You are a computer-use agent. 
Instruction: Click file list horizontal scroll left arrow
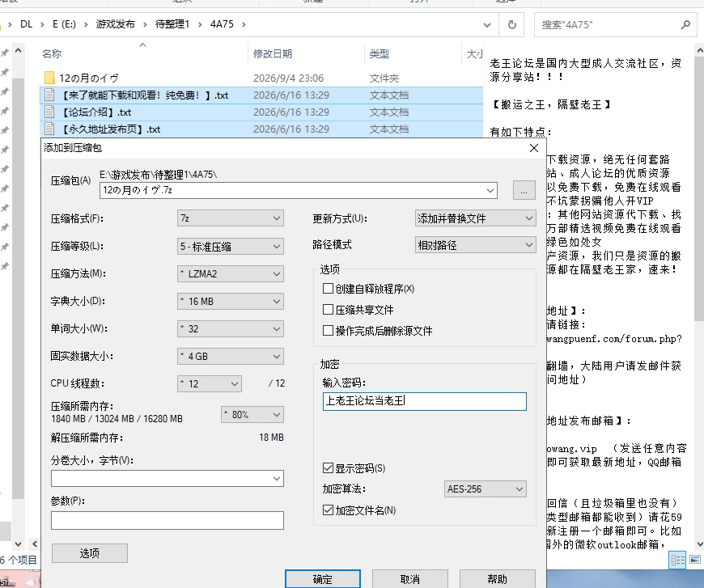click(x=35, y=544)
